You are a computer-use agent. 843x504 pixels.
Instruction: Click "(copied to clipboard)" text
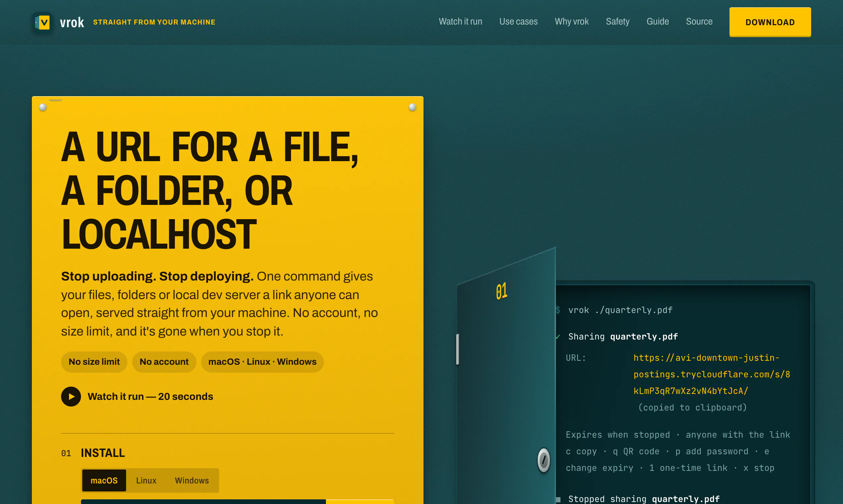[692, 407]
